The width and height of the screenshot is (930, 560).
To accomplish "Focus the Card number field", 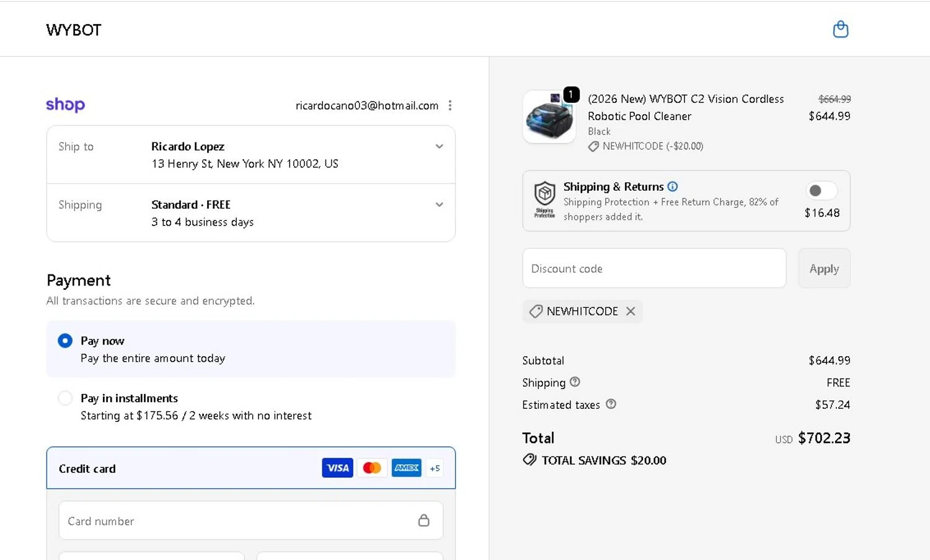I will [x=251, y=520].
